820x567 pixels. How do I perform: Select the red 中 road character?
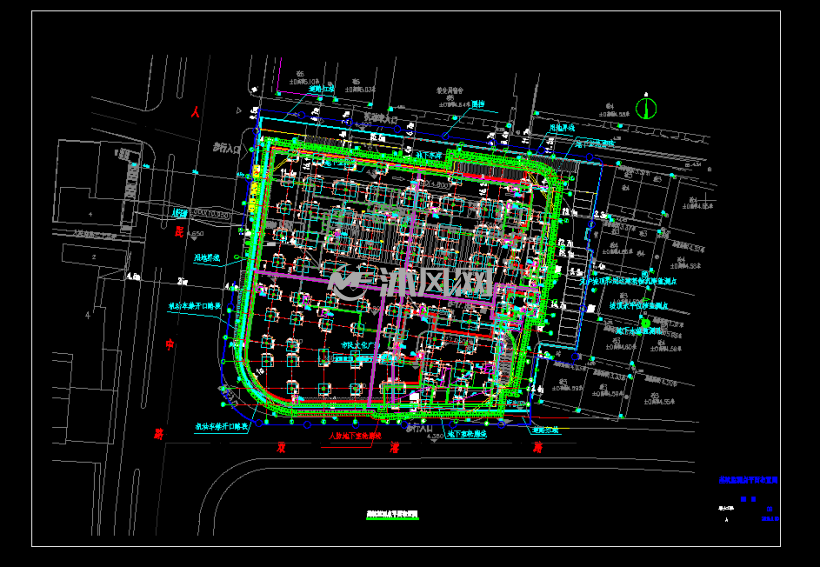pos(170,344)
